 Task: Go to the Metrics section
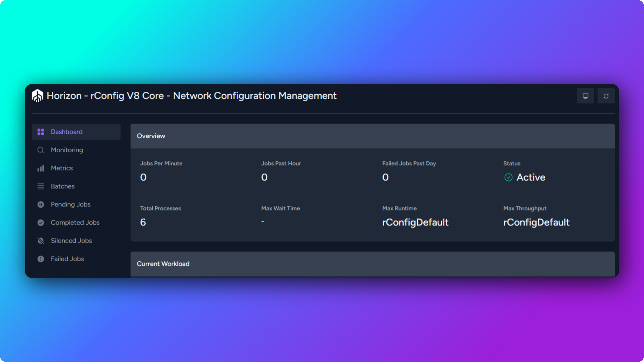[76, 168]
